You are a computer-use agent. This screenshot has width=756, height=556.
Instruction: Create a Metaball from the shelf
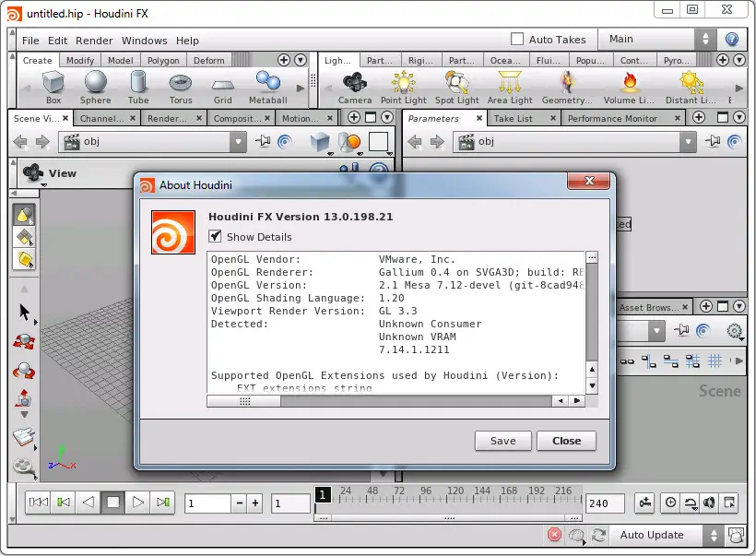tap(268, 88)
